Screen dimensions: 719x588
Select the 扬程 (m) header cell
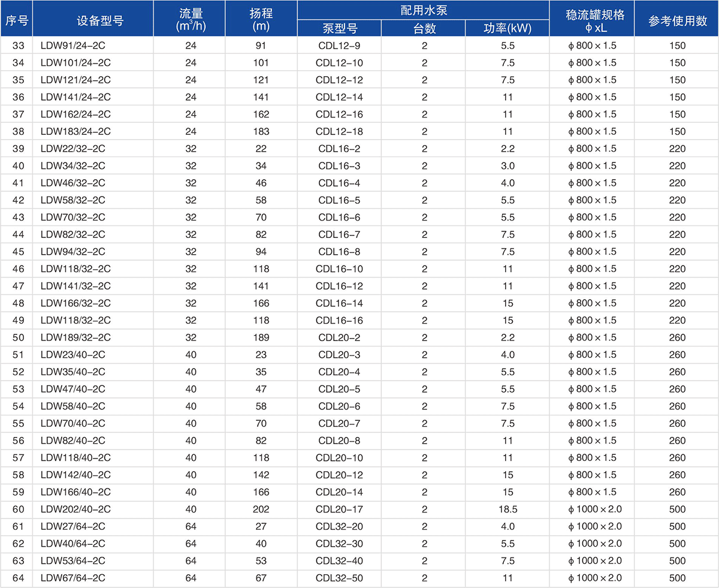click(261, 19)
